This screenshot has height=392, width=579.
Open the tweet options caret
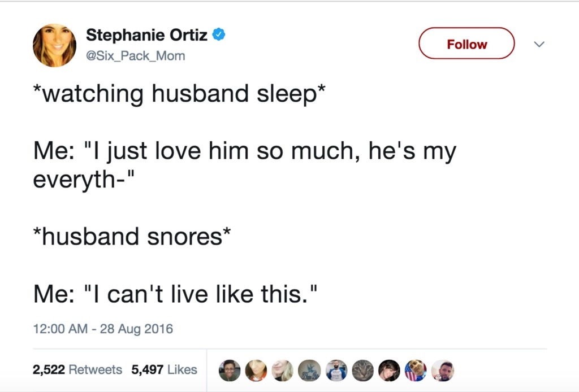tap(540, 44)
